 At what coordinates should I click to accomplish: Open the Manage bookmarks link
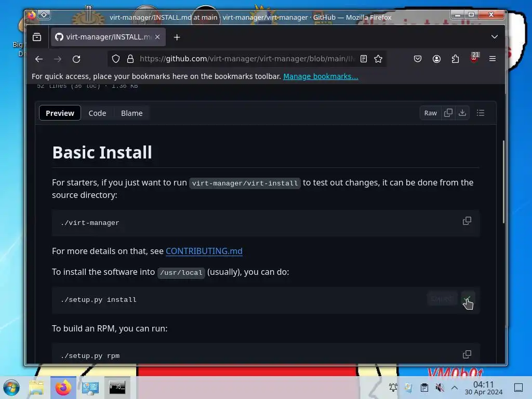coord(321,76)
